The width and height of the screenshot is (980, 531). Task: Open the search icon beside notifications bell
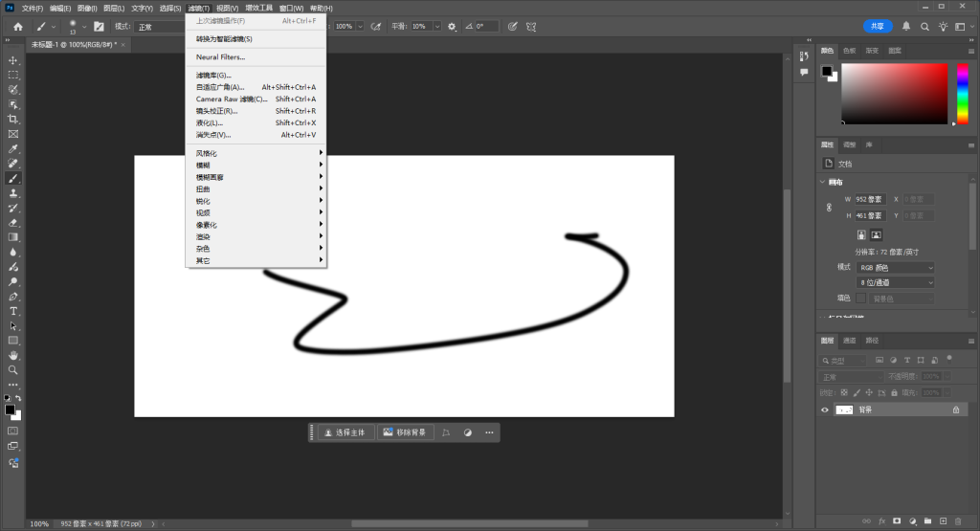pyautogui.click(x=923, y=27)
